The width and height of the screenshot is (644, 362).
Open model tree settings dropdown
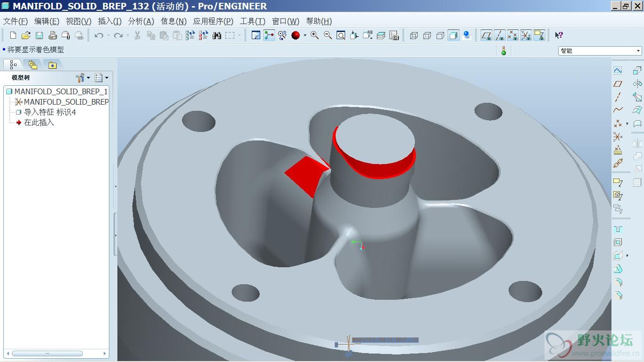tap(83, 78)
